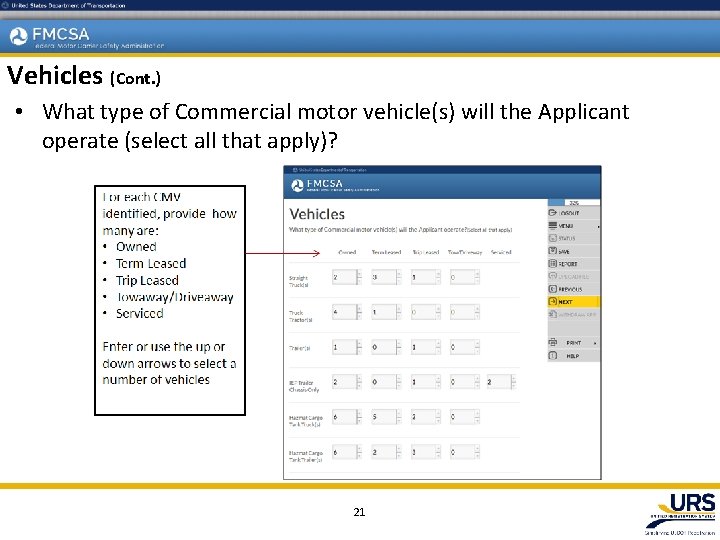Image resolution: width=720 pixels, height=540 pixels.
Task: Click the Logout icon in the sidebar
Action: [552, 213]
